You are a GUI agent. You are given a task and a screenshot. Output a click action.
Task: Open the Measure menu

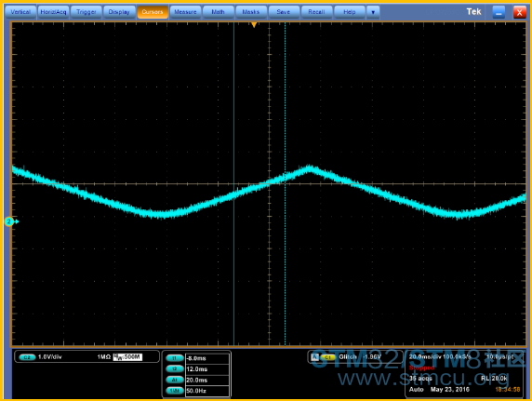185,12
